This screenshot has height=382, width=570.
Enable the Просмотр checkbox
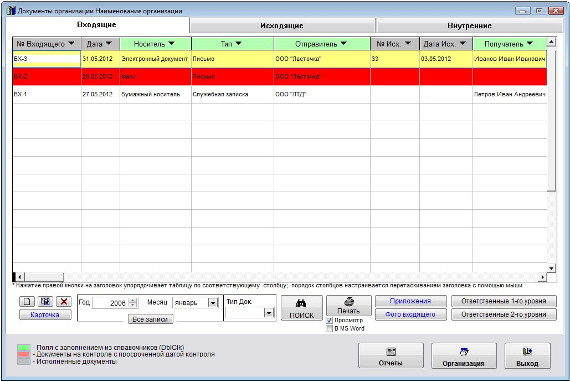click(x=330, y=320)
